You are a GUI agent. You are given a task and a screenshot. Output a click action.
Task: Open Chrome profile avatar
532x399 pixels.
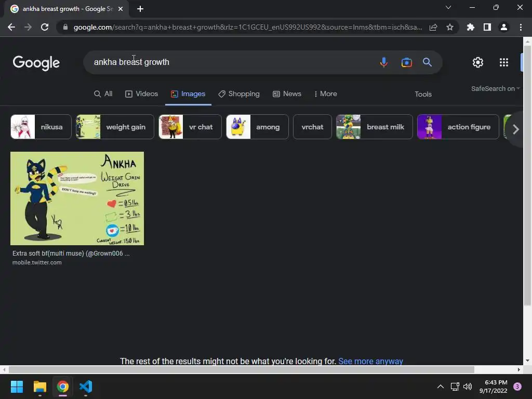click(504, 27)
